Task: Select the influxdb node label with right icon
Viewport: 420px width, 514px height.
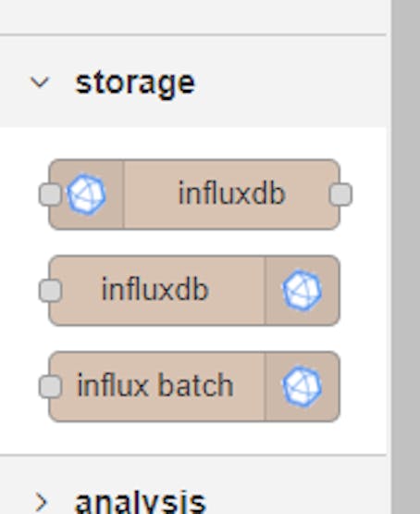Action: coord(155,289)
